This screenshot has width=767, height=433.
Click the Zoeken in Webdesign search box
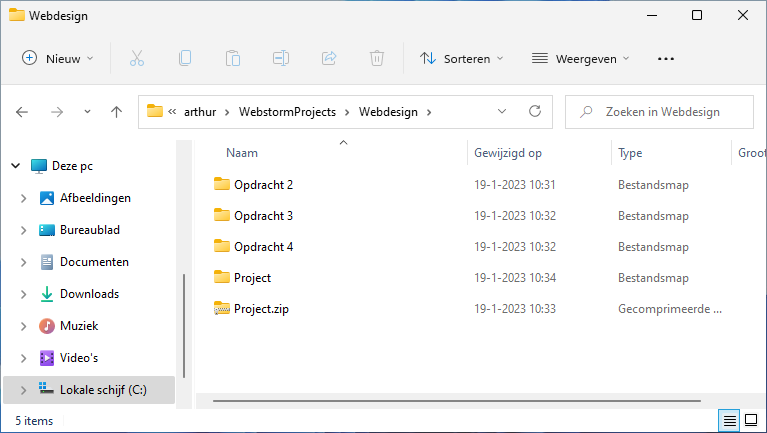coord(659,112)
